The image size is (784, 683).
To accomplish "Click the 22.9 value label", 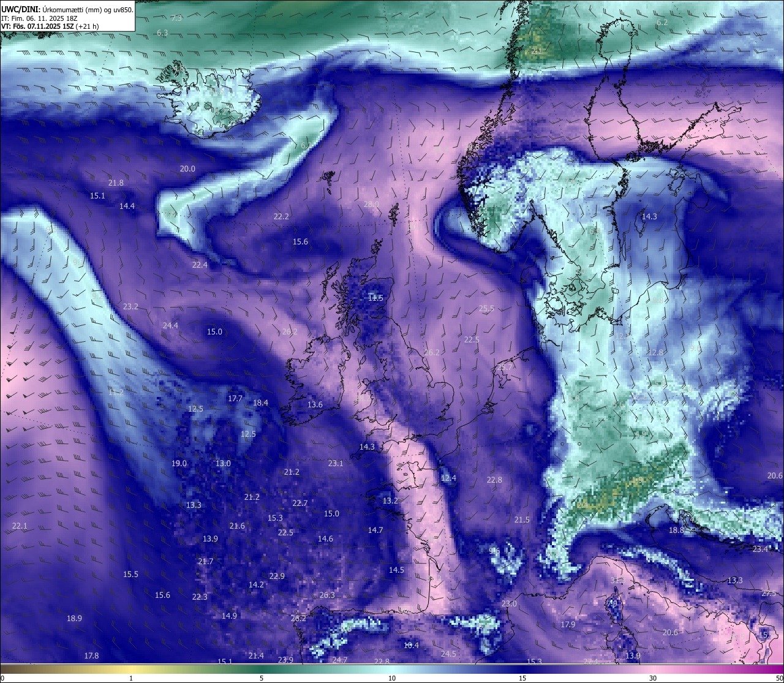I will [x=277, y=576].
